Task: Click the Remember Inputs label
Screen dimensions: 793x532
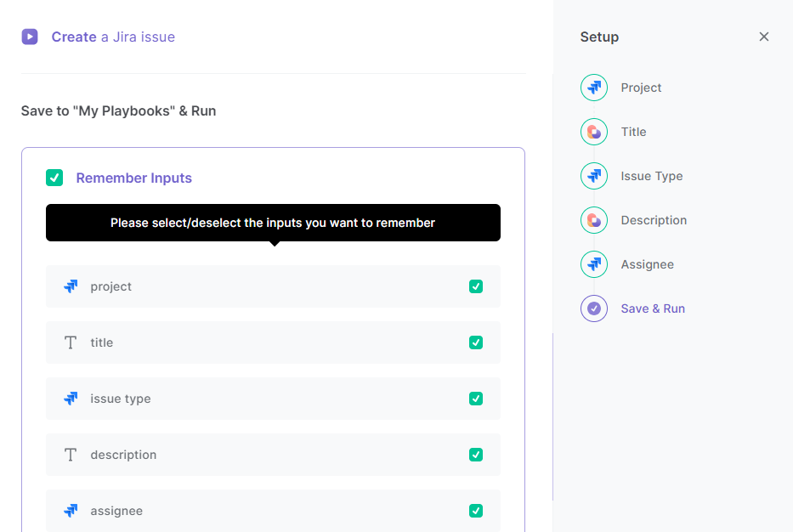Action: point(134,178)
